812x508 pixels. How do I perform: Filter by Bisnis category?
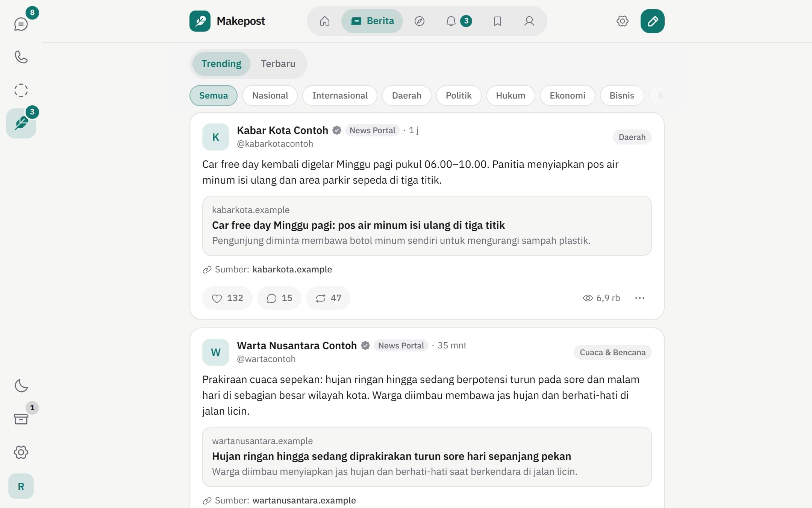[x=622, y=96]
